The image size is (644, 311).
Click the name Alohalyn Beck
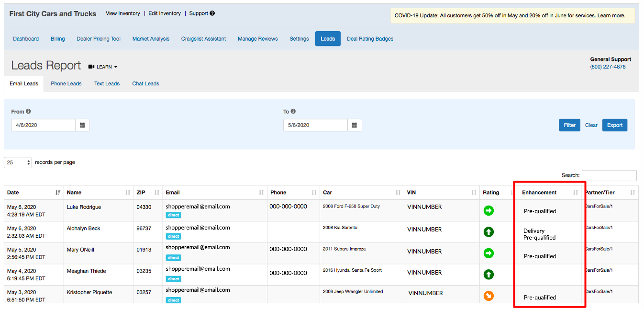pos(84,228)
